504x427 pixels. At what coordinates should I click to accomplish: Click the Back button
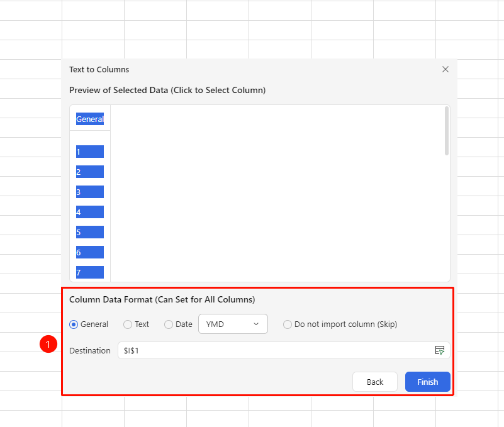(375, 382)
